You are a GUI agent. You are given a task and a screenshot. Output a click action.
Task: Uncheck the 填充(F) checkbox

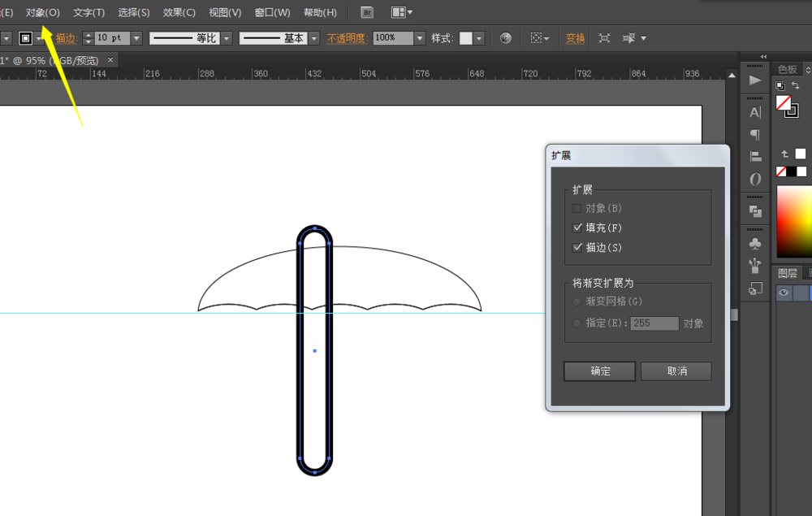577,228
